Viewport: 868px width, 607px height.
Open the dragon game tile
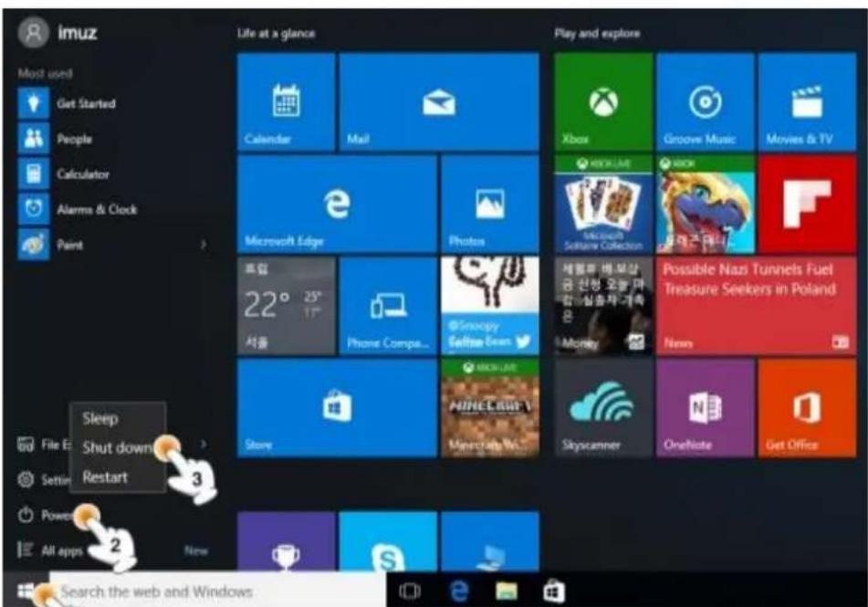[706, 204]
